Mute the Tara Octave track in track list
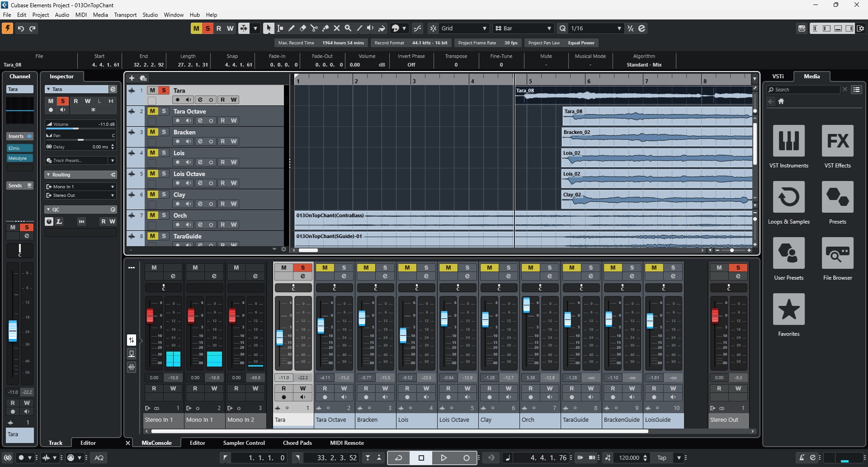Viewport: 868px width, 467px height. click(x=153, y=111)
